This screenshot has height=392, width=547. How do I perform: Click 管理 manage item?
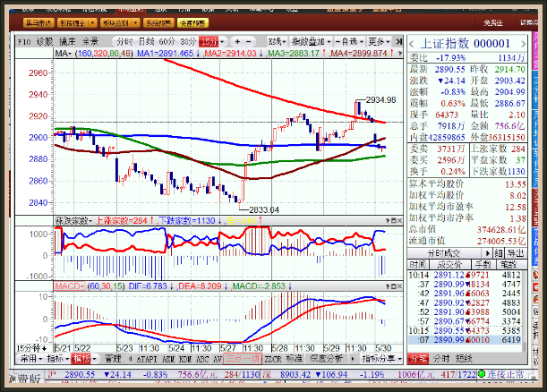[x=112, y=359]
